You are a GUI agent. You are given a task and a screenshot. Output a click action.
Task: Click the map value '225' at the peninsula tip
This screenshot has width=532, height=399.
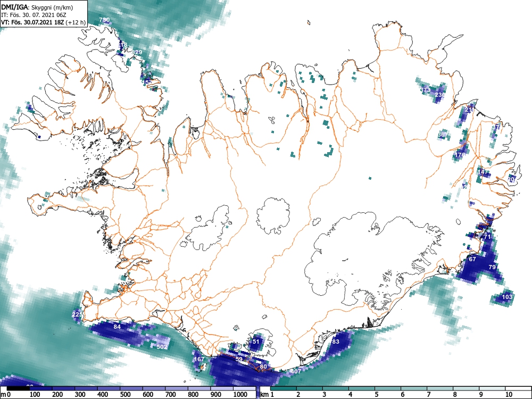(x=77, y=314)
